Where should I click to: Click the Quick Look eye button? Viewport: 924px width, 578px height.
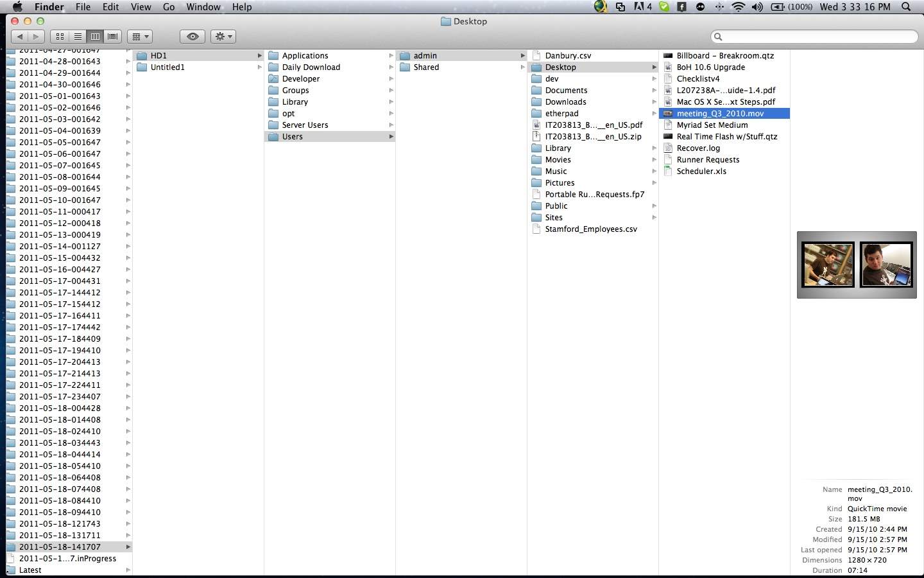pyautogui.click(x=193, y=37)
